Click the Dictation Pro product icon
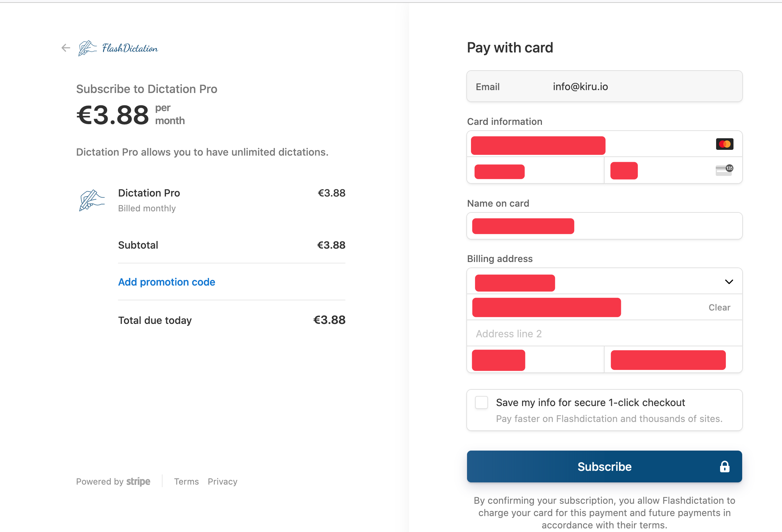Screen dimensions: 782x532 coord(92,200)
